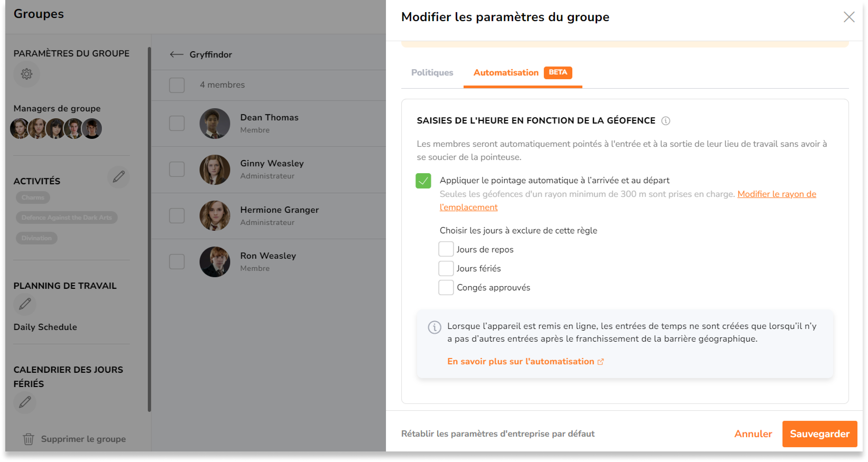Click the Annuler button
This screenshot has height=462, width=868.
pyautogui.click(x=753, y=434)
